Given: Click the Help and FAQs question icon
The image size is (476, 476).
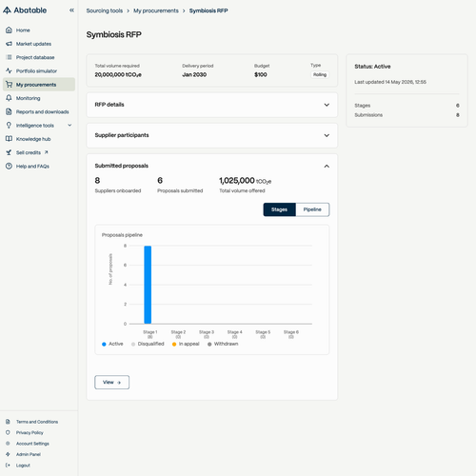Looking at the screenshot, I should point(9,166).
